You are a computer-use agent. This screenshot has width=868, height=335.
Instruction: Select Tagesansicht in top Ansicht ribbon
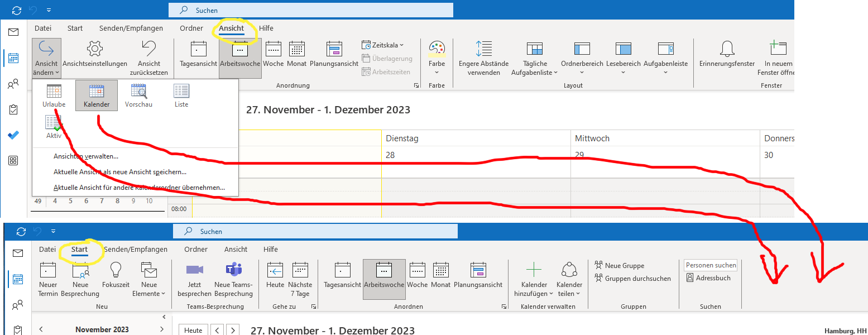tap(198, 54)
